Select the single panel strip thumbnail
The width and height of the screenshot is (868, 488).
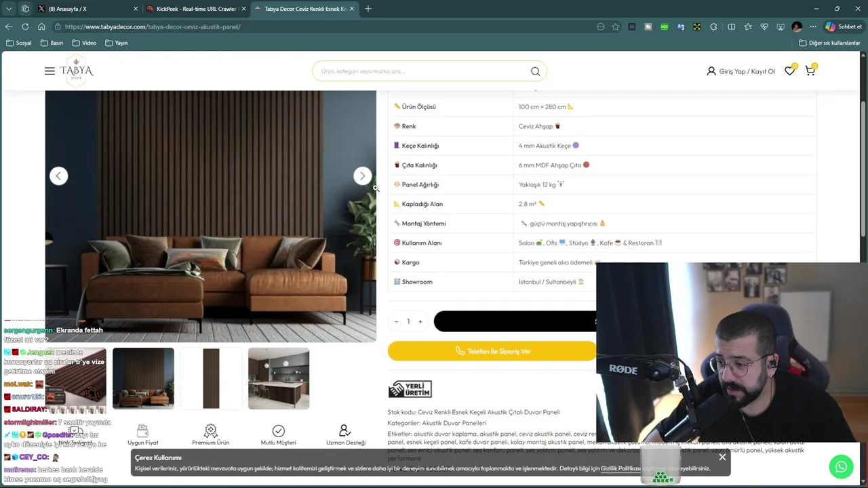[x=211, y=378]
